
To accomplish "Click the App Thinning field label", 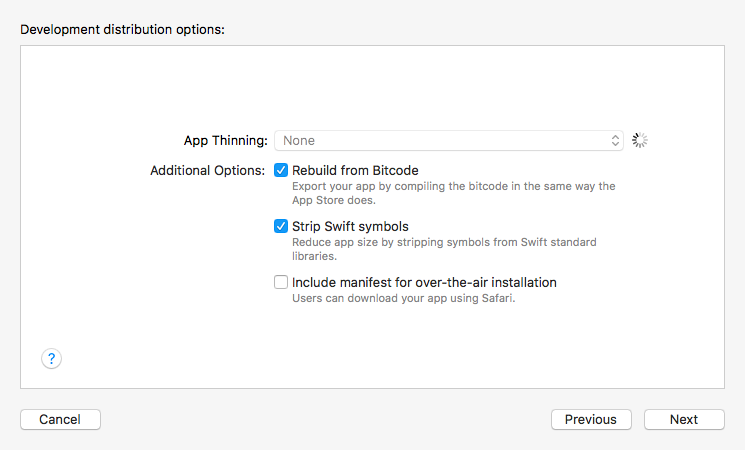I will point(225,141).
